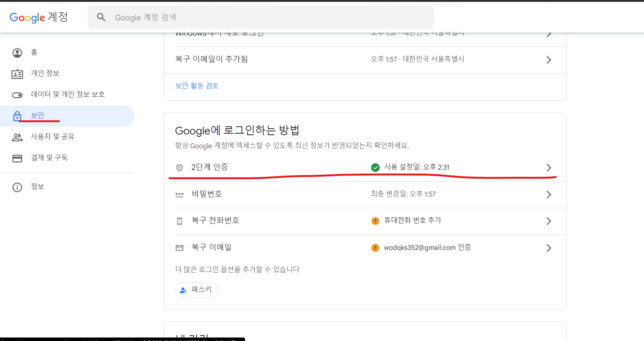Open the 2단계 인증 setting
Image resolution: width=644 pixels, height=341 pixels.
[365, 168]
